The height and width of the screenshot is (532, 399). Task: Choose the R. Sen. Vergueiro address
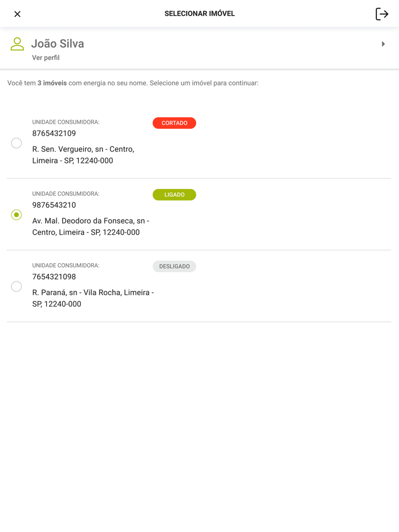pos(83,155)
